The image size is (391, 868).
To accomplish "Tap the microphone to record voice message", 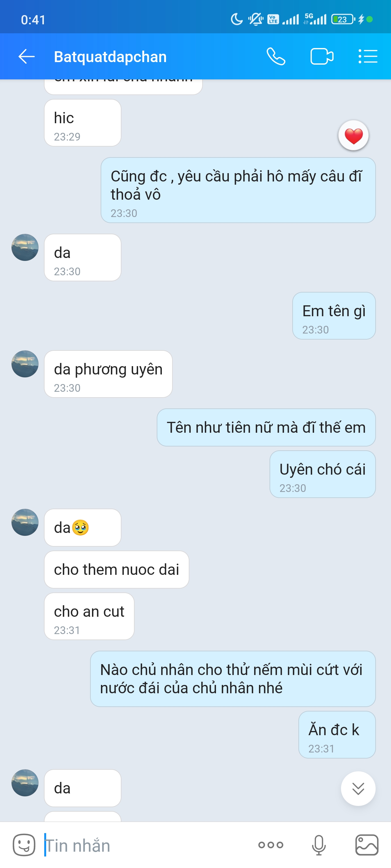I will pyautogui.click(x=319, y=845).
